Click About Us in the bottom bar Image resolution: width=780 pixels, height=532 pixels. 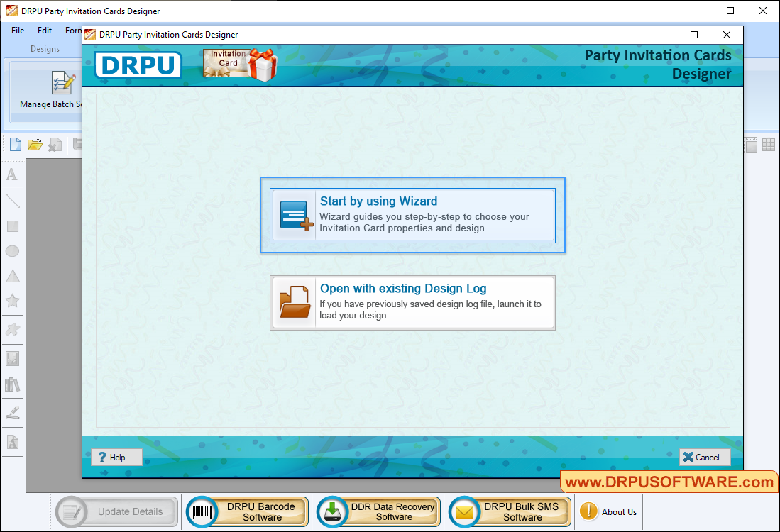point(609,511)
